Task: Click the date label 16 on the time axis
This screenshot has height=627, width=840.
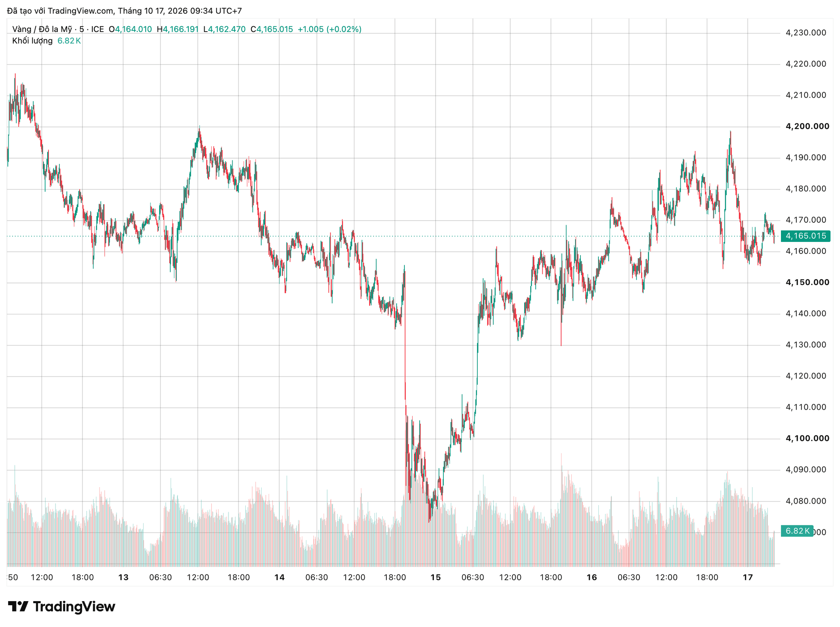Action: pos(591,577)
